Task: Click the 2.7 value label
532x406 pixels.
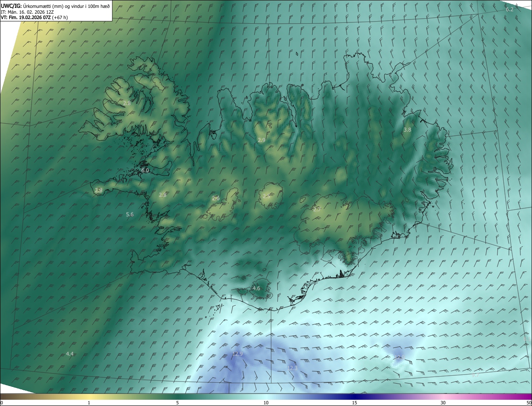Action: click(317, 210)
